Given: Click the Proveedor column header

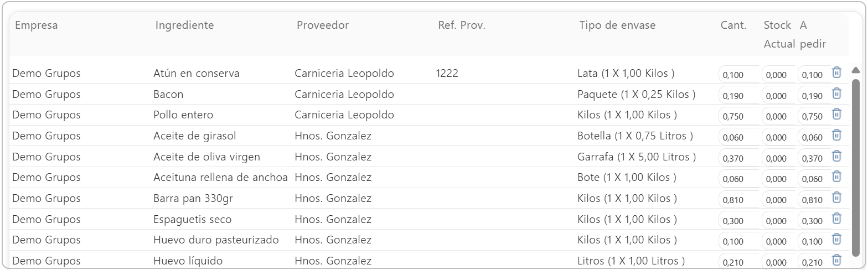Looking at the screenshot, I should (x=323, y=25).
